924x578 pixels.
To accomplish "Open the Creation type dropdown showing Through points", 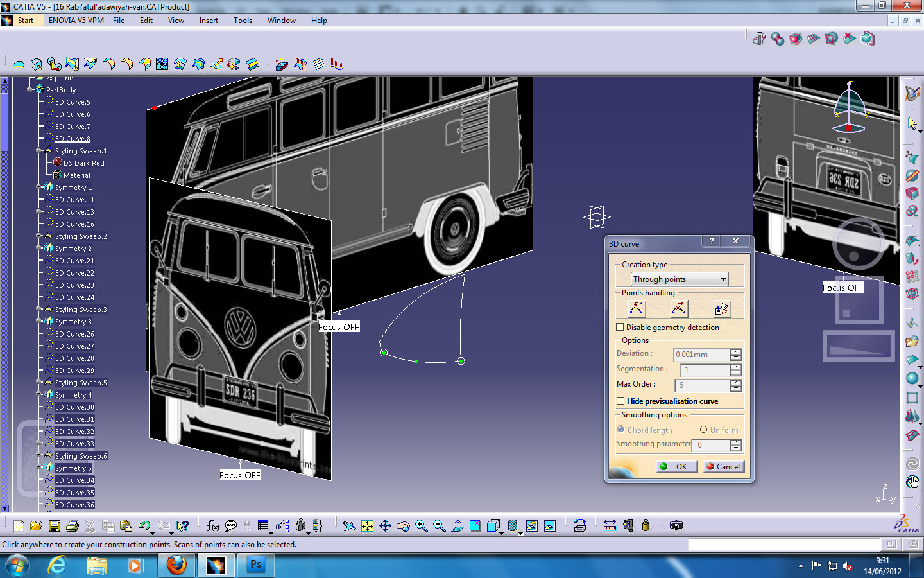I will click(x=723, y=279).
